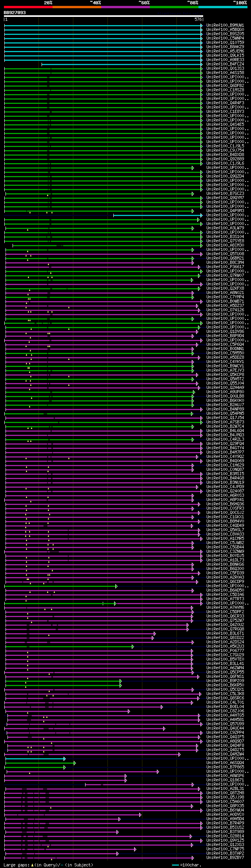Image resolution: width=251 pixels, height=868 pixels.
Task: Select the UniRef100_A5K2U3 label
Action: click(x=225, y=646)
